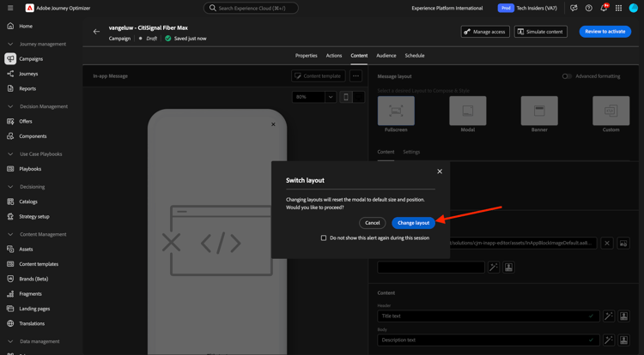Switch to the Properties tab
644x355 pixels.
click(306, 56)
